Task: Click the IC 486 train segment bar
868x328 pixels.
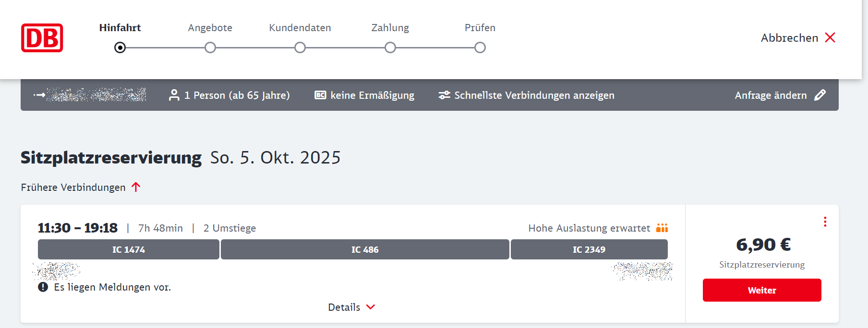Action: 365,249
